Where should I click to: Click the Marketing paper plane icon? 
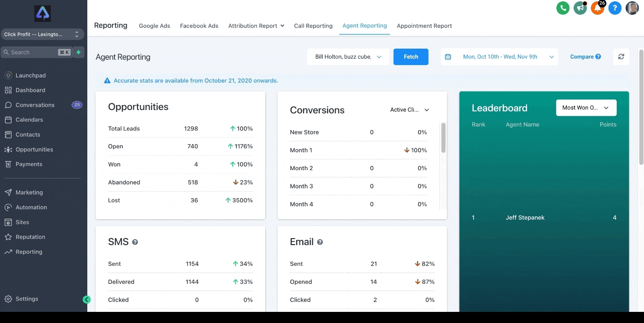point(8,192)
